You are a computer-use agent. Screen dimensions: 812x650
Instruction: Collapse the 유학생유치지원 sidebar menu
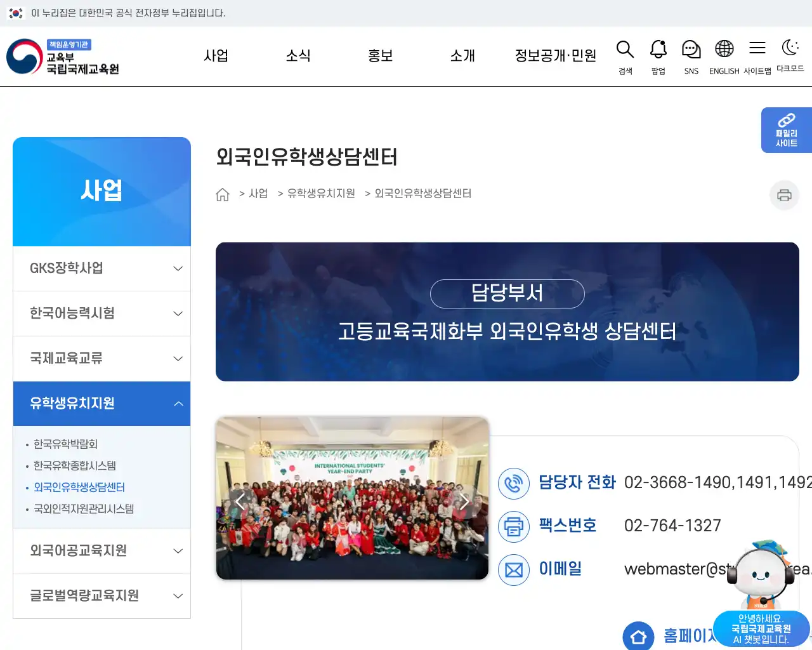click(101, 404)
